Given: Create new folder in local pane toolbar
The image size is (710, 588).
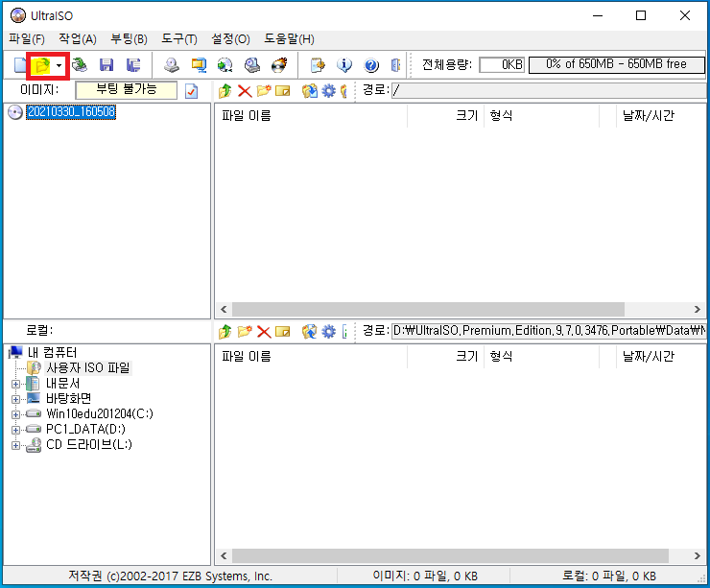Looking at the screenshot, I should point(245,332).
